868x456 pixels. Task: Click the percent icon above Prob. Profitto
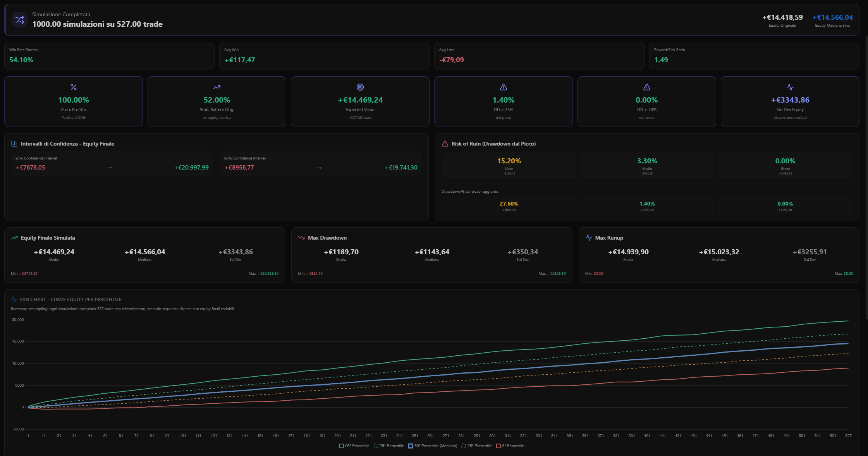(74, 87)
